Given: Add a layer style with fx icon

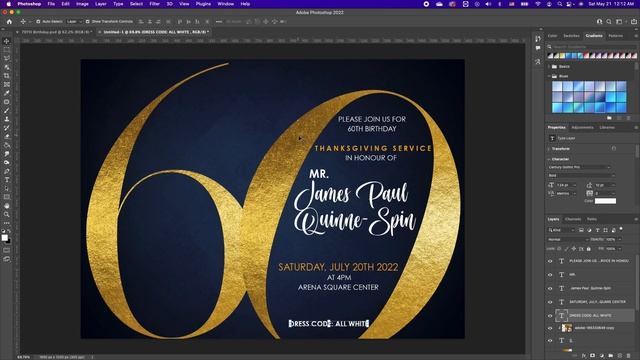Looking at the screenshot, I should [584, 356].
